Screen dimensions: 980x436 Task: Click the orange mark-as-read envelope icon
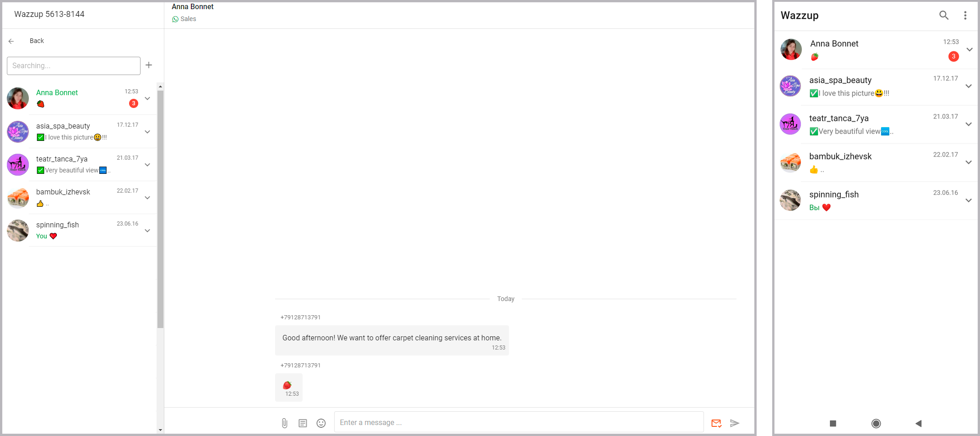(716, 423)
